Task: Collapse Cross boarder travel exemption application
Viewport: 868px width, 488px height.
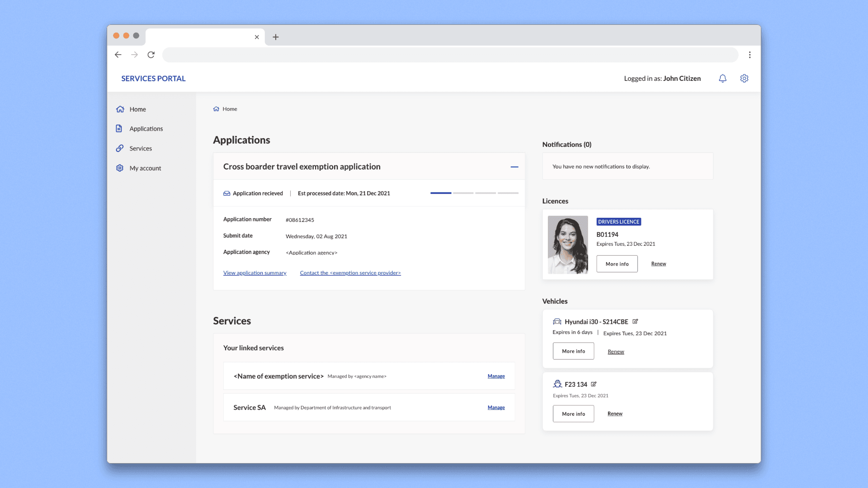Action: [514, 167]
